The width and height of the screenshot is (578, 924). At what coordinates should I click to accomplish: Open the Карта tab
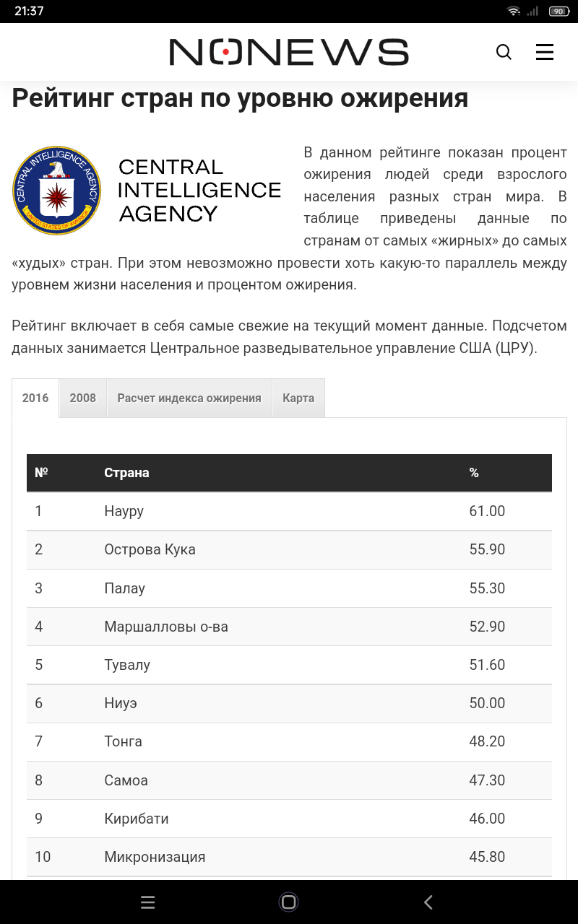click(x=298, y=398)
